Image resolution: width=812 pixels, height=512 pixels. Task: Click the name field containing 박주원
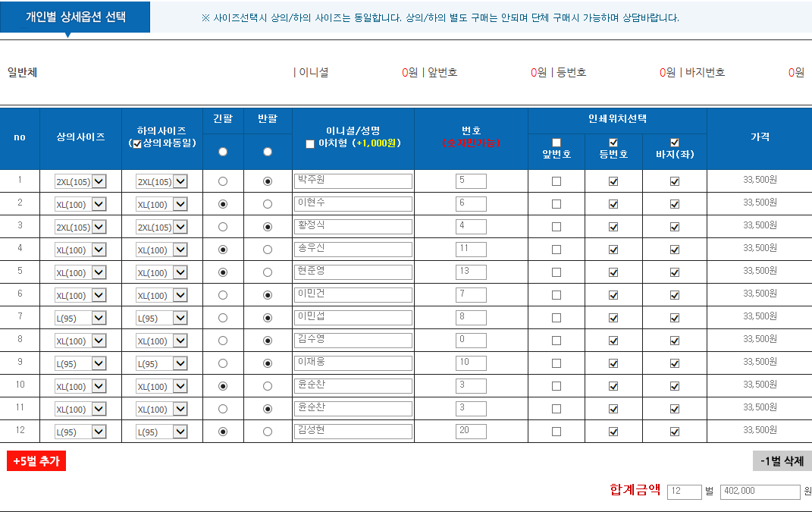pyautogui.click(x=353, y=181)
